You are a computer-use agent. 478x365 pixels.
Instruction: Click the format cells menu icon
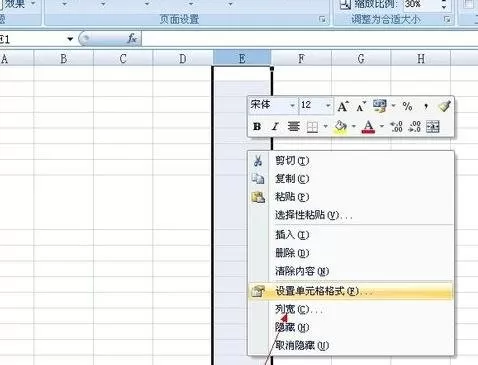[x=258, y=291]
